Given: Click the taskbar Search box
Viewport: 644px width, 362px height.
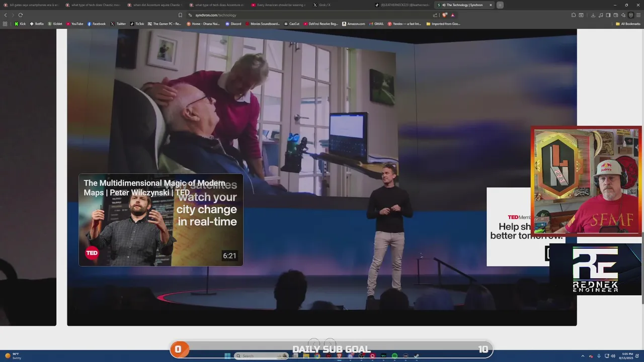Looking at the screenshot, I should [x=262, y=356].
